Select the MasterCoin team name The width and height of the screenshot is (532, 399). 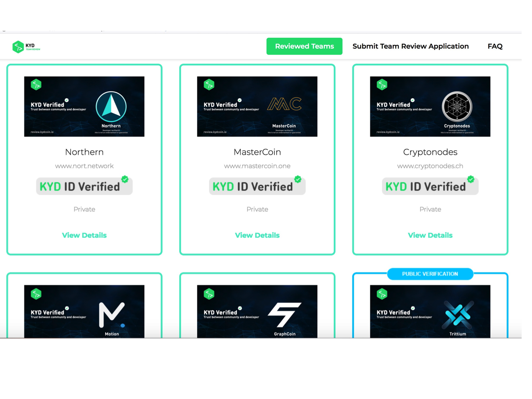257,152
